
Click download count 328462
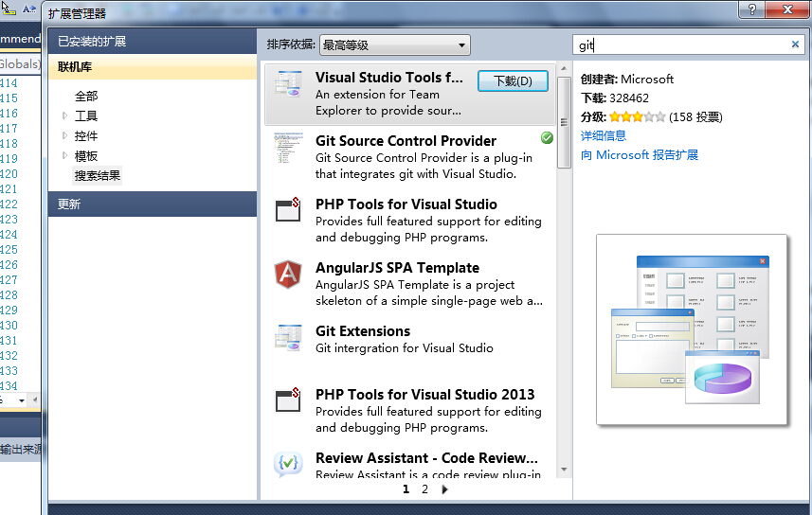click(x=629, y=98)
